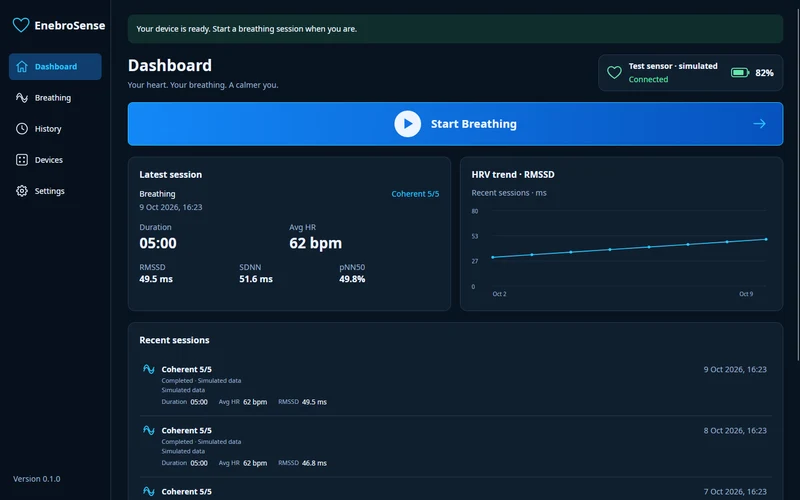Click the 'Version 0.1.0' text
This screenshot has width=800, height=500.
tap(37, 479)
